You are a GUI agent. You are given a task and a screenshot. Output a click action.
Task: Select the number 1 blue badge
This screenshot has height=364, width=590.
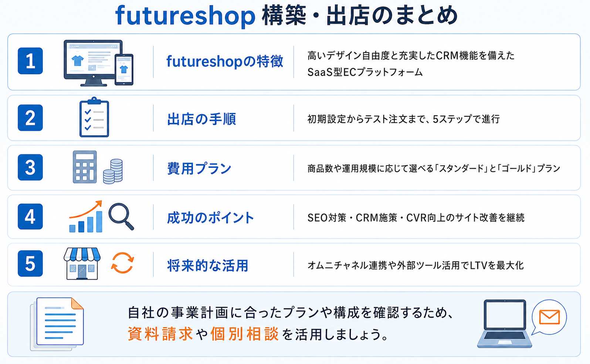(x=30, y=61)
